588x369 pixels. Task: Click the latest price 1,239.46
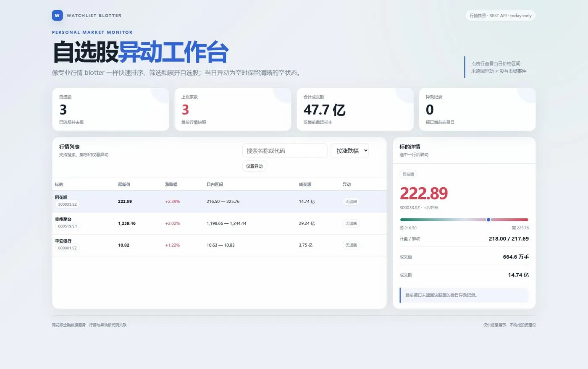pyautogui.click(x=127, y=223)
